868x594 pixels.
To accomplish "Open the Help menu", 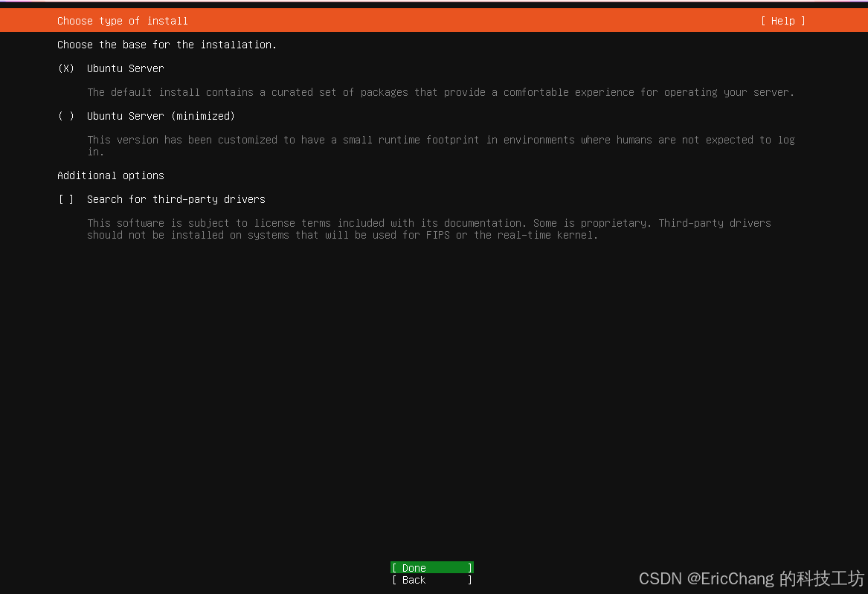I will click(x=783, y=21).
